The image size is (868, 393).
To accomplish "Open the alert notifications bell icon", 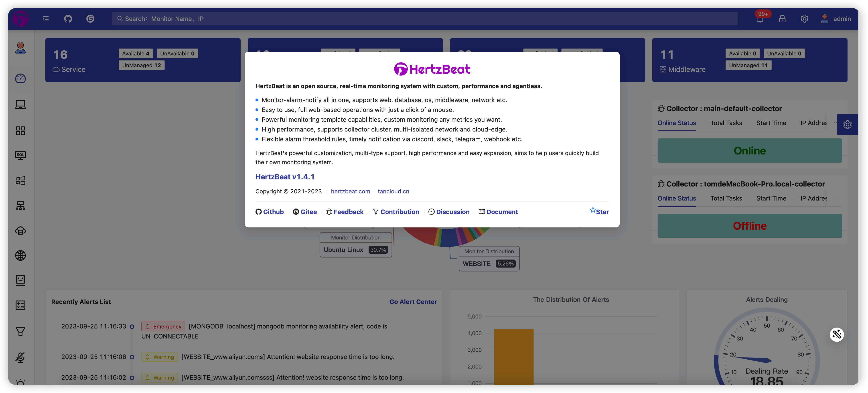I will 760,19.
